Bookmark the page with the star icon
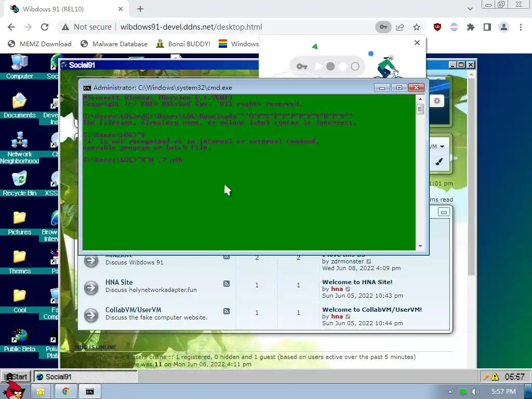The width and height of the screenshot is (532, 399). click(417, 27)
